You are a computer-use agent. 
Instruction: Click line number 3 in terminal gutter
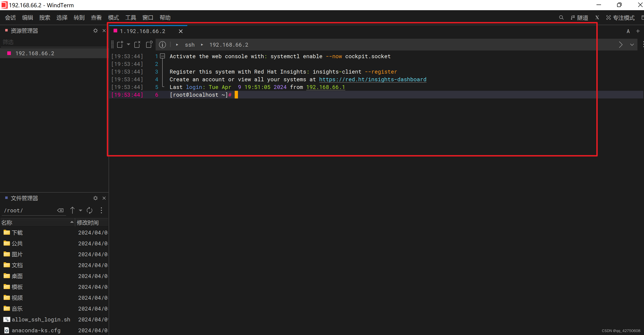(x=157, y=72)
